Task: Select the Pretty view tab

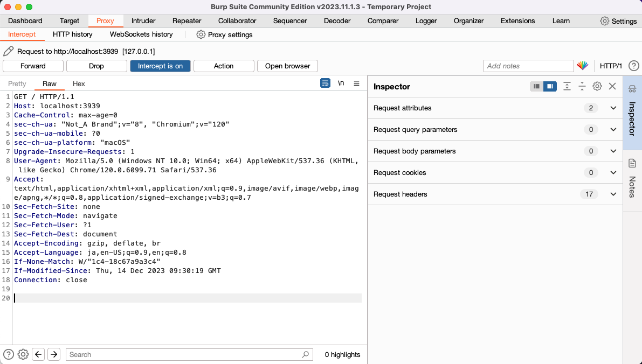Action: tap(17, 84)
